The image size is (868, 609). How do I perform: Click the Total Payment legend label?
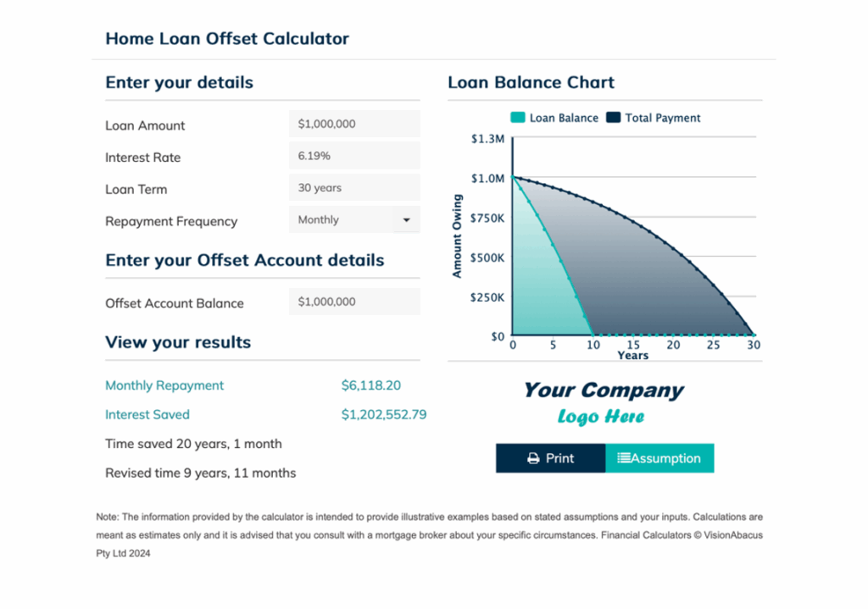click(663, 118)
